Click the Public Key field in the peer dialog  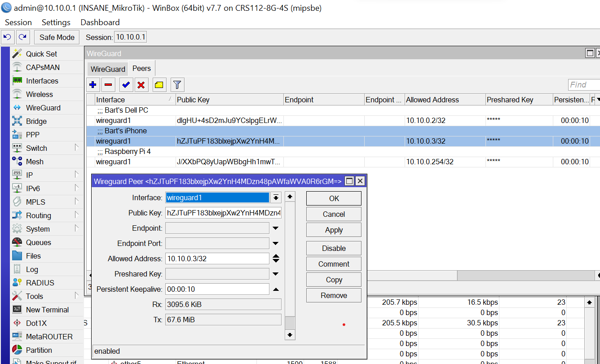(x=224, y=213)
